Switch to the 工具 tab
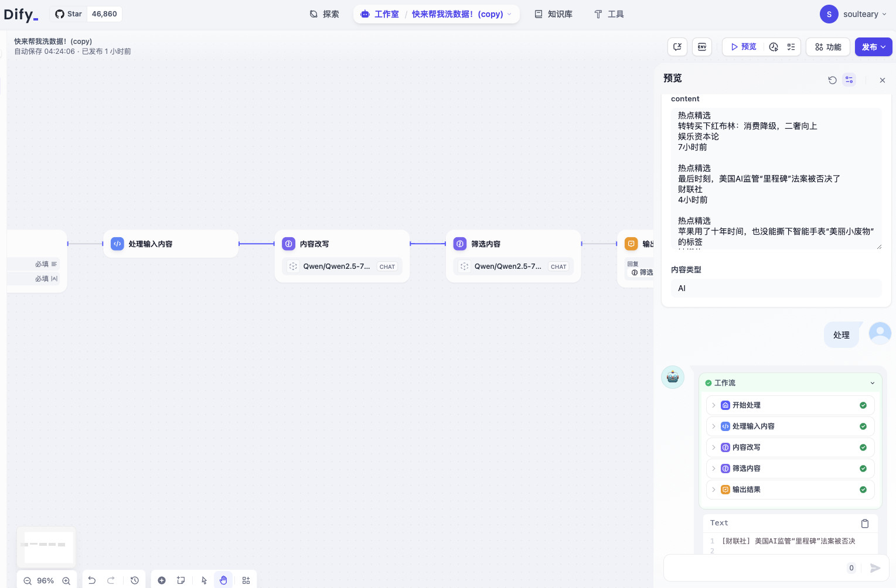 click(609, 14)
